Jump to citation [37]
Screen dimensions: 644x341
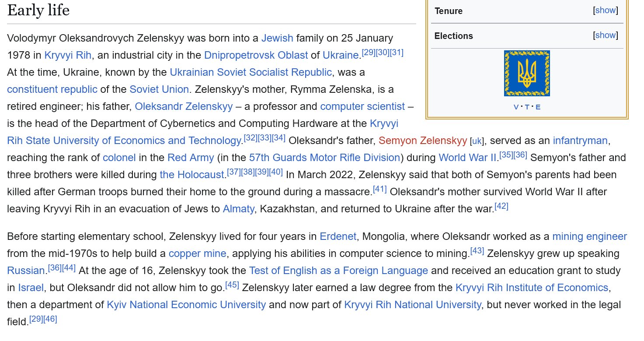coord(234,172)
